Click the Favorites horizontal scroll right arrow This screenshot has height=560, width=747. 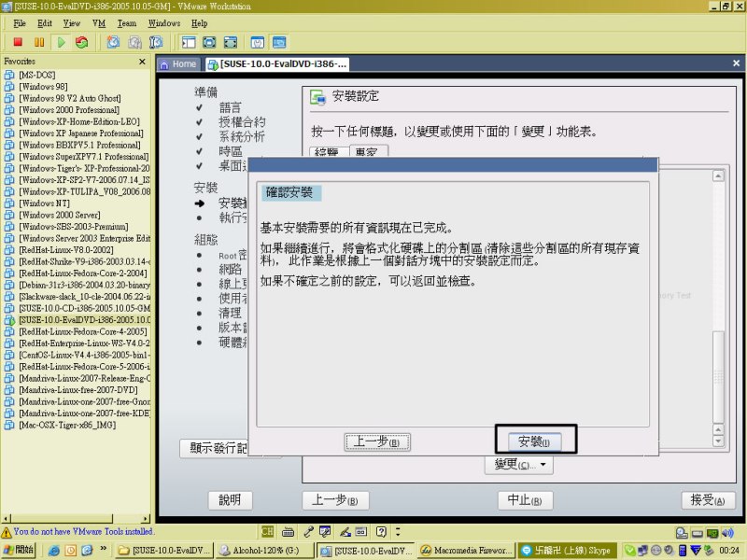(x=146, y=518)
